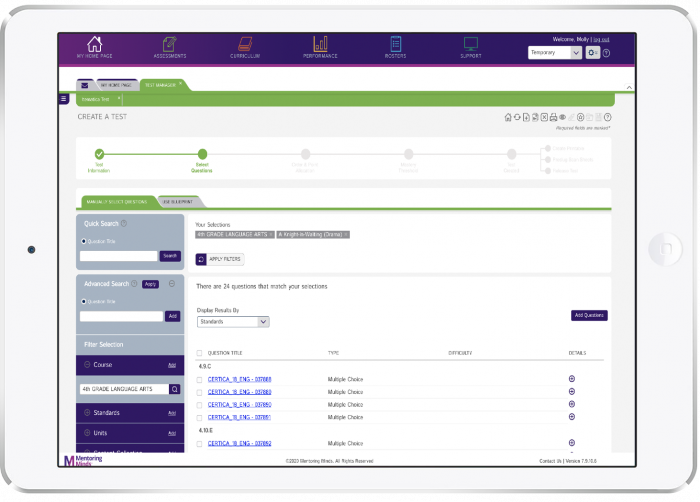View details for question CERTICA_18_ENG - 037888
The image size is (700, 502).
572,379
